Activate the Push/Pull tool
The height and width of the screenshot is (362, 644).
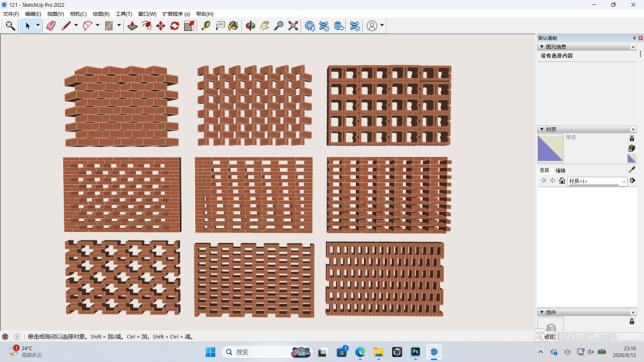pos(132,26)
